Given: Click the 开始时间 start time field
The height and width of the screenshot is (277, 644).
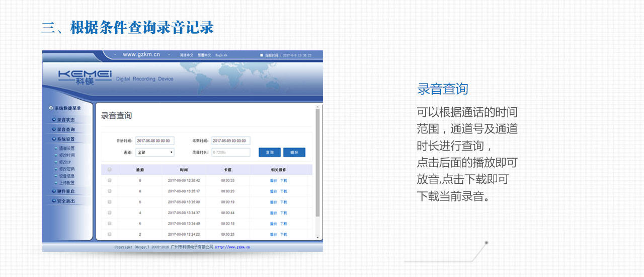Looking at the screenshot, I should 154,141.
